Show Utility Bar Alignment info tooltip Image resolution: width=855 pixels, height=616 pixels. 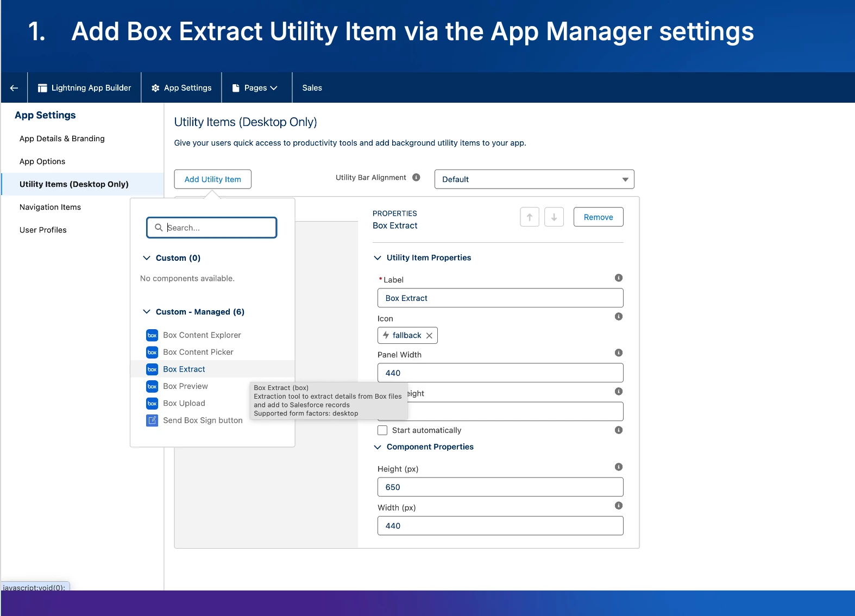click(x=416, y=178)
